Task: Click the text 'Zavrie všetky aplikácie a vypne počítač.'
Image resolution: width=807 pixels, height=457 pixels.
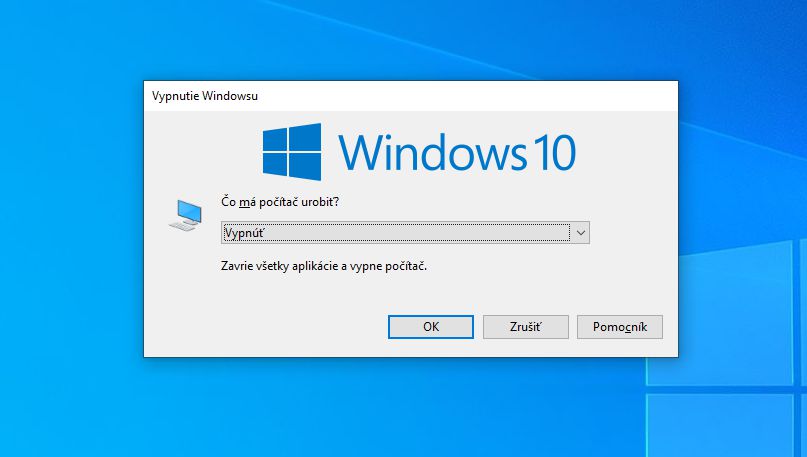Action: click(x=324, y=266)
